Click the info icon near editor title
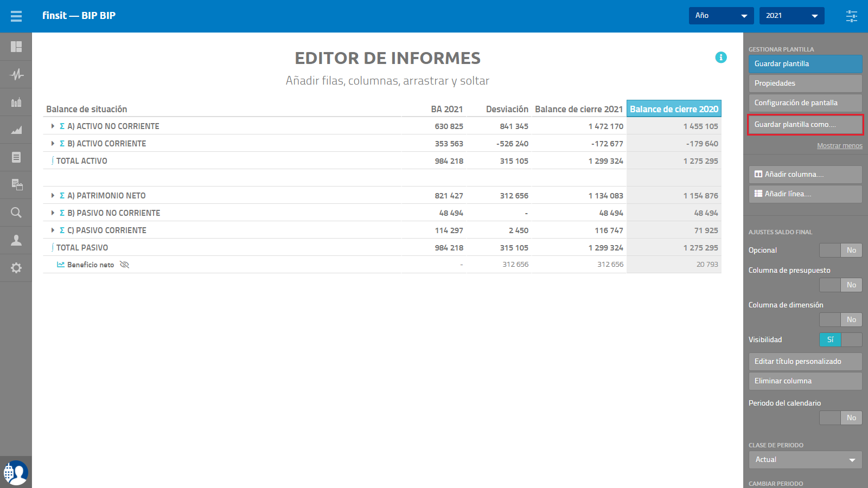The image size is (868, 488). coord(721,57)
